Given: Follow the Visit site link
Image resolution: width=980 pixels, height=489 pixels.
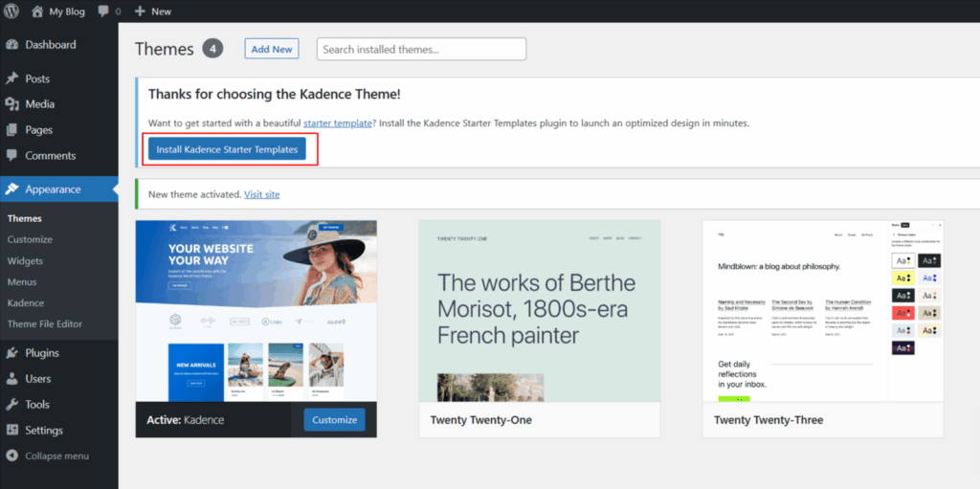Looking at the screenshot, I should tap(261, 194).
